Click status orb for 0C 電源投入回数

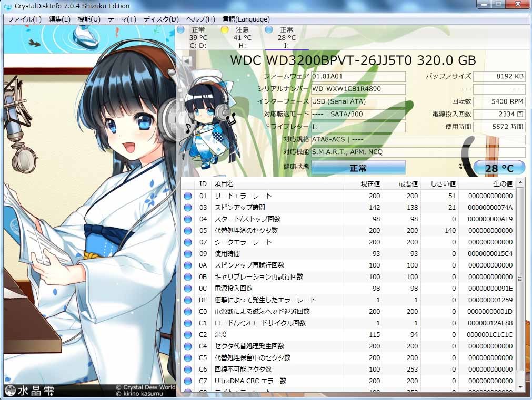click(x=188, y=289)
